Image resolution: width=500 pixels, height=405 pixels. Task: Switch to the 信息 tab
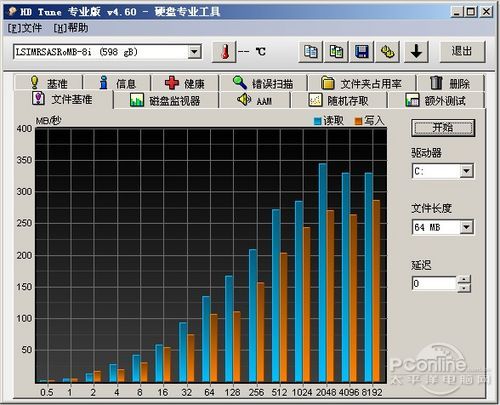[117, 83]
